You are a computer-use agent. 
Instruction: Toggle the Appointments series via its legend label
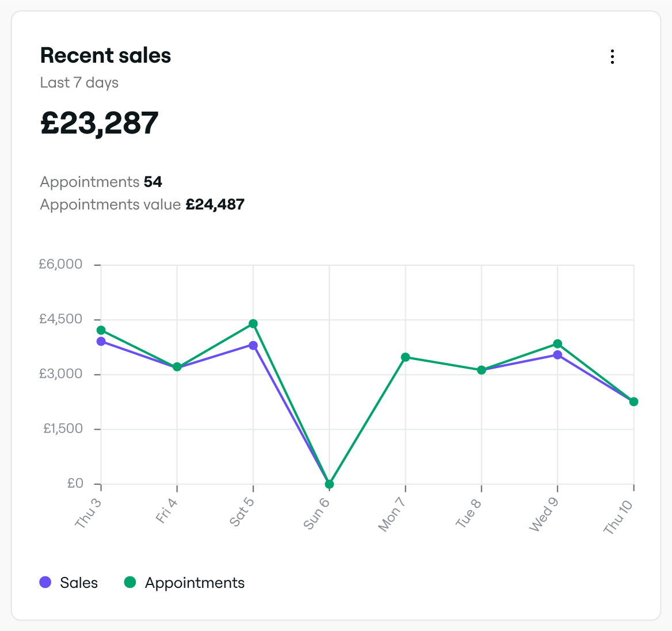click(194, 583)
